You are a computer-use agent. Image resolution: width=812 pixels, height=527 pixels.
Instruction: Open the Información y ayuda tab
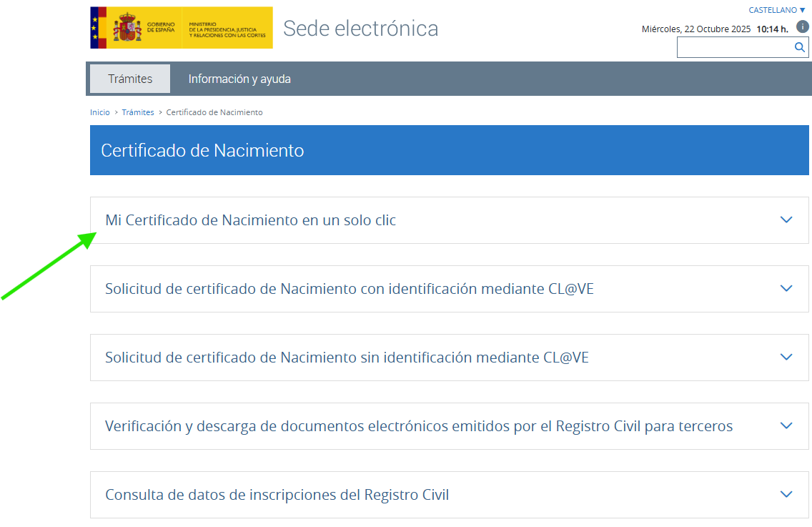(x=239, y=79)
